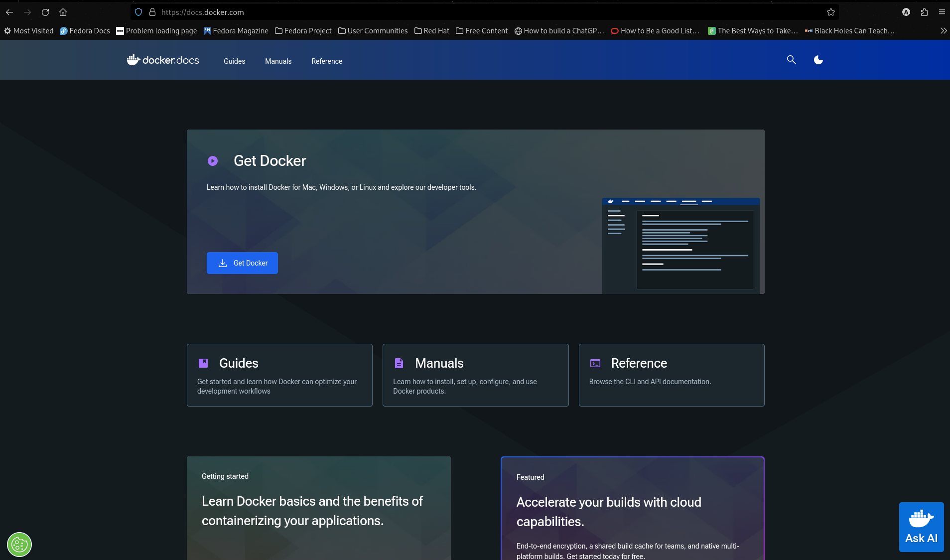This screenshot has width=950, height=560.
Task: Click the docker docs logo
Action: tap(163, 60)
